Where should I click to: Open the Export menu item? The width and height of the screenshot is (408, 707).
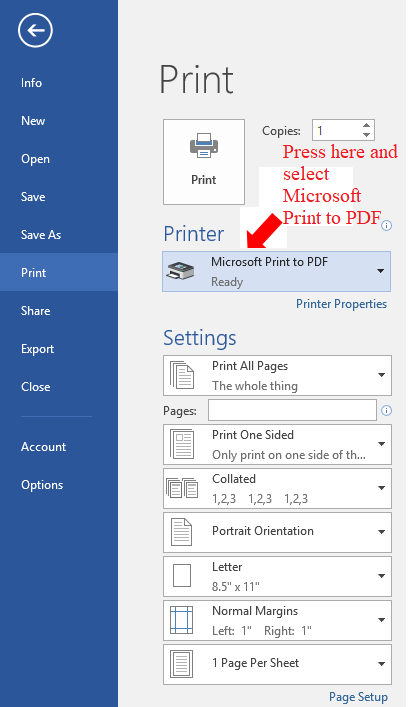point(59,349)
